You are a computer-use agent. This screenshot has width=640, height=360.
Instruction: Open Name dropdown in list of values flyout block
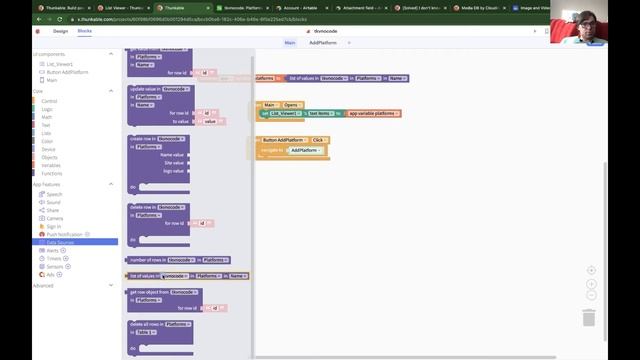pos(238,276)
